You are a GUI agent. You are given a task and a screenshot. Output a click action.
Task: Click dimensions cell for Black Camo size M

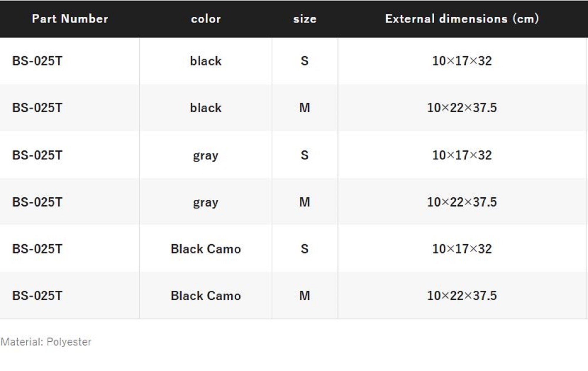[x=462, y=296]
